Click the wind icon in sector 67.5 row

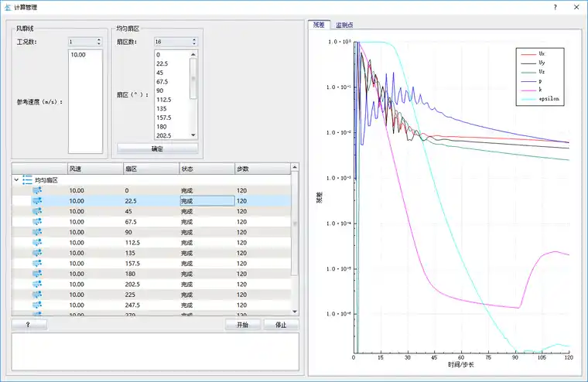tap(37, 222)
